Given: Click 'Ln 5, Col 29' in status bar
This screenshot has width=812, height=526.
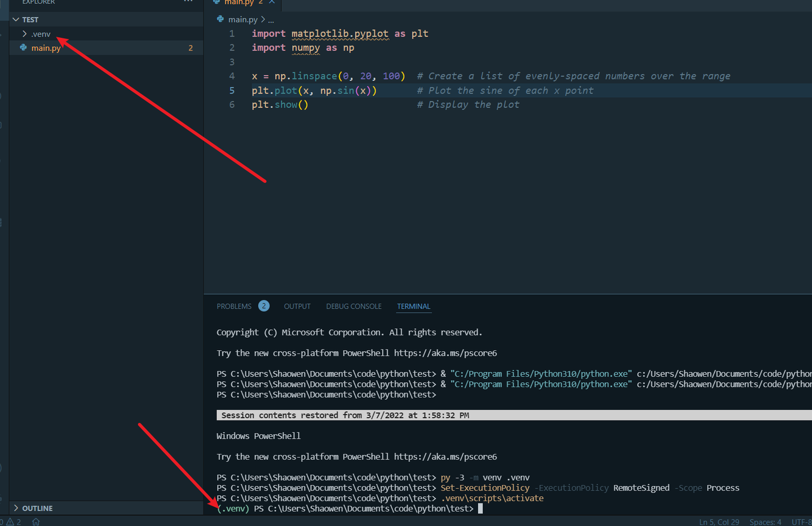Looking at the screenshot, I should [719, 521].
